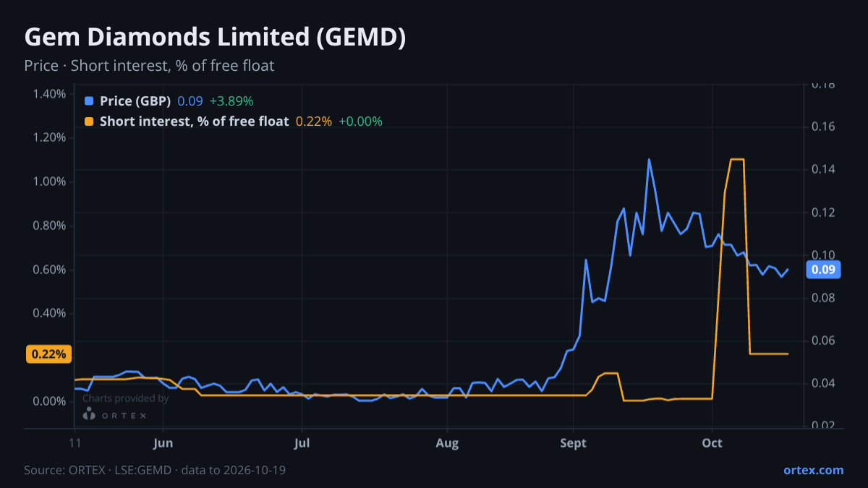Click the orange 0.22% badge on left axis
Viewport: 868px width, 488px height.
point(50,354)
